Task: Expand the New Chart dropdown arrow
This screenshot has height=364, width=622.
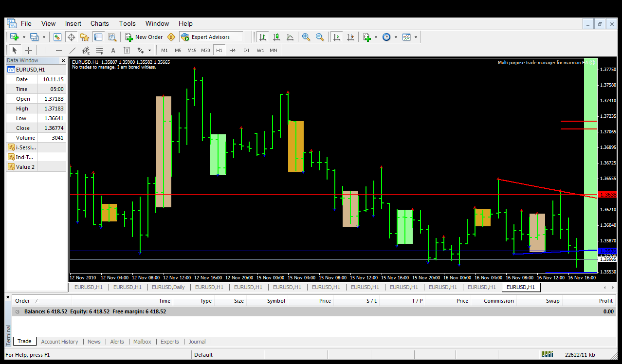Action: pyautogui.click(x=24, y=37)
